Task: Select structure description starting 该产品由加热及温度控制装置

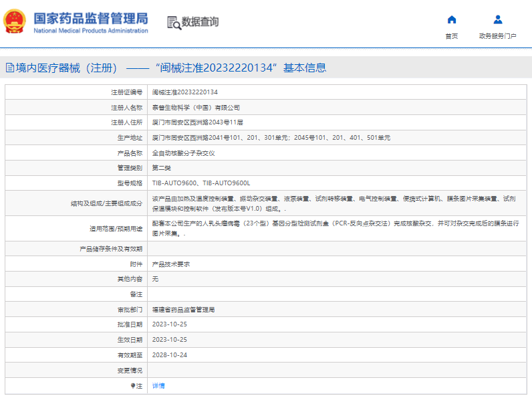Action: point(334,203)
